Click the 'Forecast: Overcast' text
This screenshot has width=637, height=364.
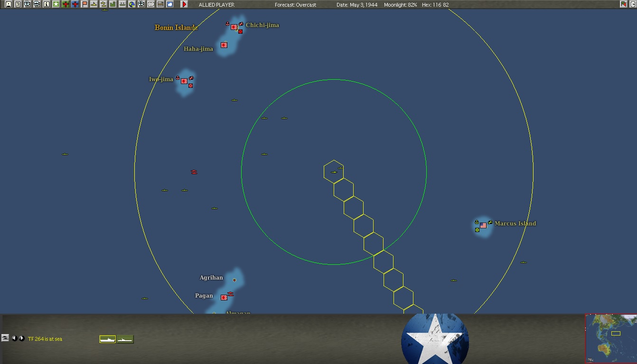296,5
